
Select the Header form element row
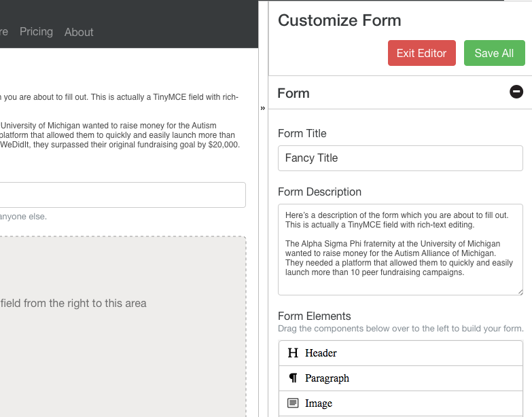400,353
